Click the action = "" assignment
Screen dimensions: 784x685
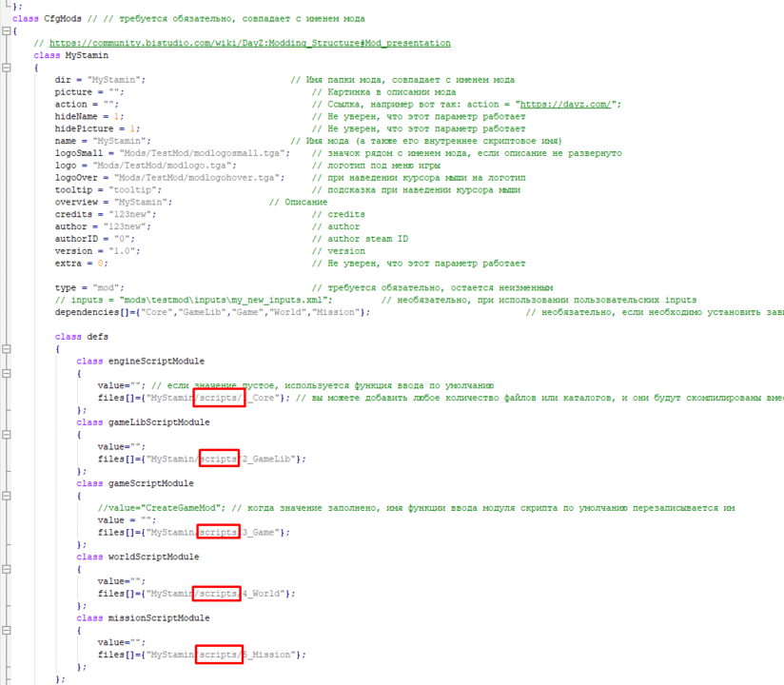pos(87,104)
